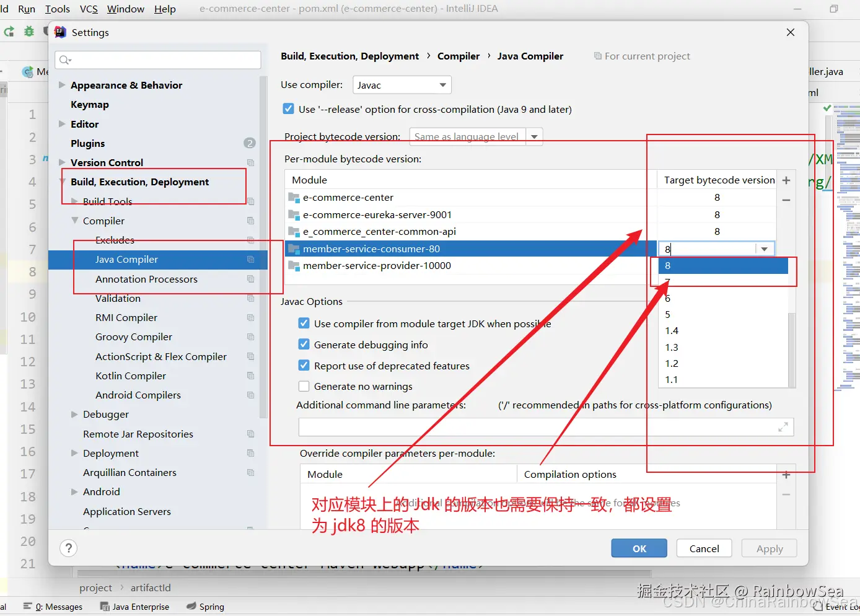The width and height of the screenshot is (860, 616).
Task: Click the Cancel button
Action: point(704,548)
